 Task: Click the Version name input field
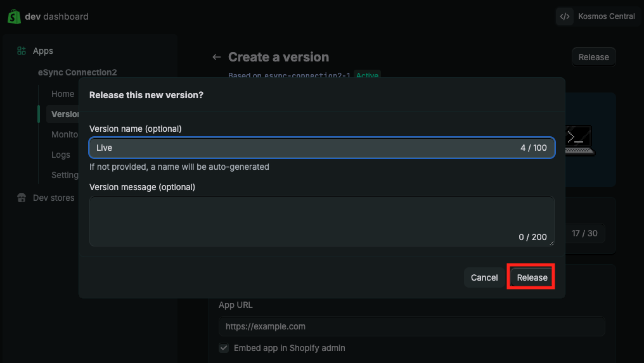tap(304, 148)
